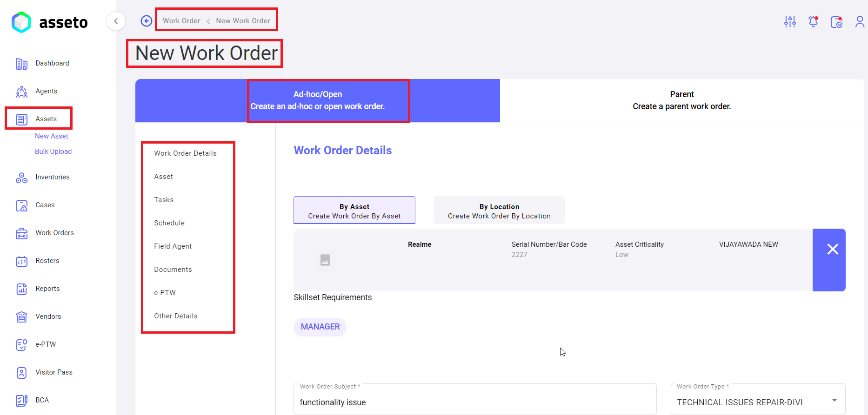Switch to the Parent work order tab
The height and width of the screenshot is (415, 868).
(x=681, y=100)
